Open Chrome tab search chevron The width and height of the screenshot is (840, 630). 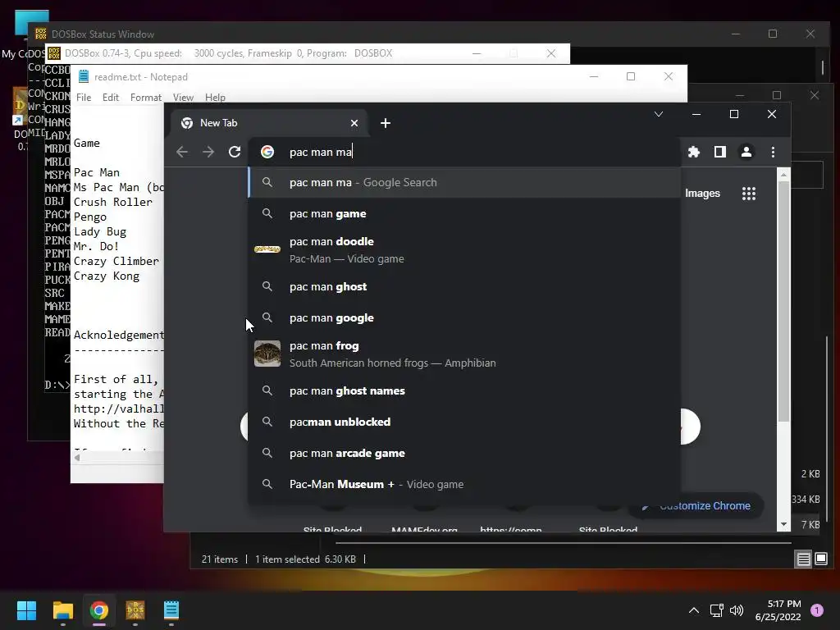coord(659,114)
